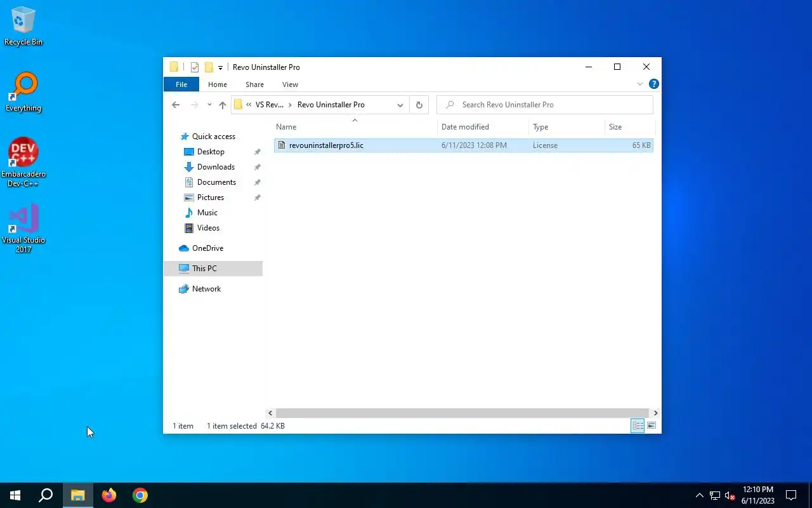Open the Customize Quick Access Toolbar dropdown
This screenshot has width=812, height=508.
(220, 67)
